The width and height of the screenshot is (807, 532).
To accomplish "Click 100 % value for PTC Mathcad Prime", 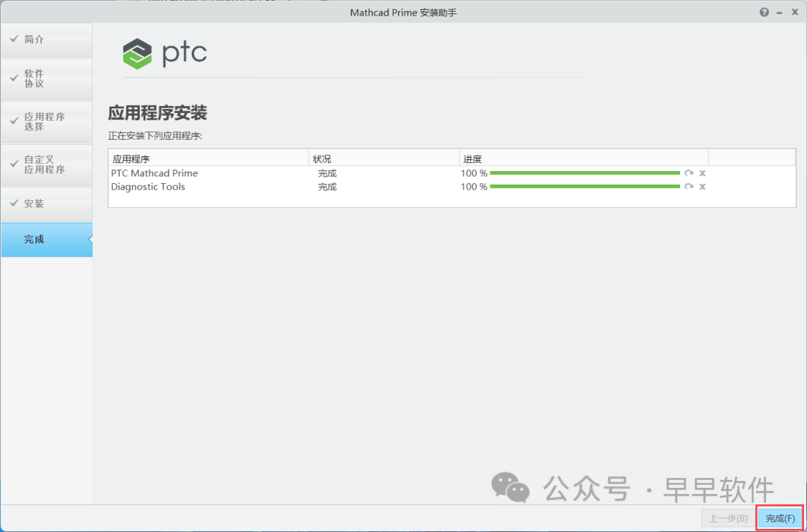I will point(474,173).
